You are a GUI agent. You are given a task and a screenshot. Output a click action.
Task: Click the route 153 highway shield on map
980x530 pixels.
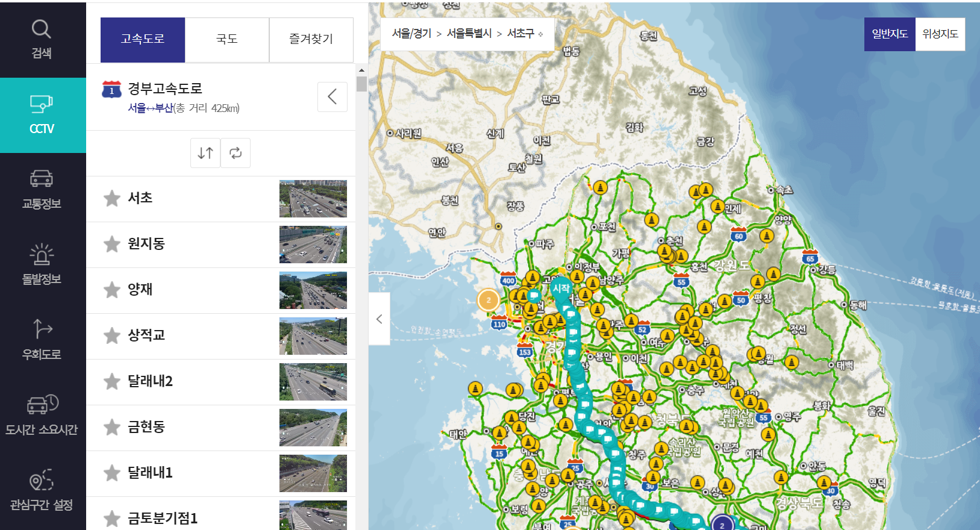(x=525, y=351)
